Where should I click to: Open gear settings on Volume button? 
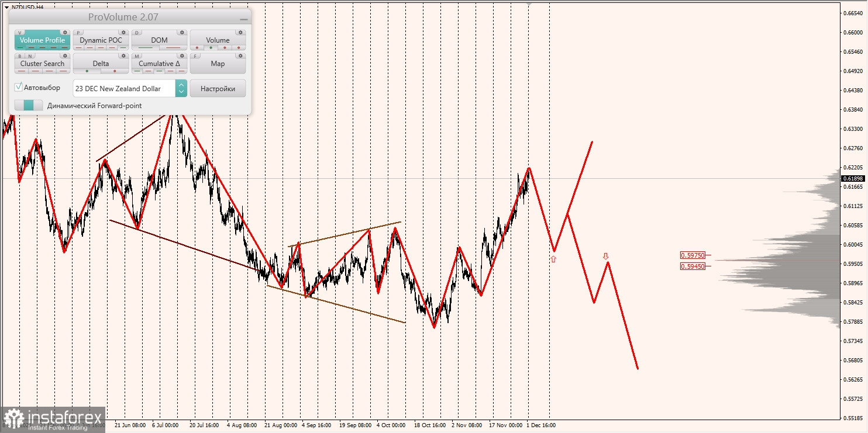[240, 33]
